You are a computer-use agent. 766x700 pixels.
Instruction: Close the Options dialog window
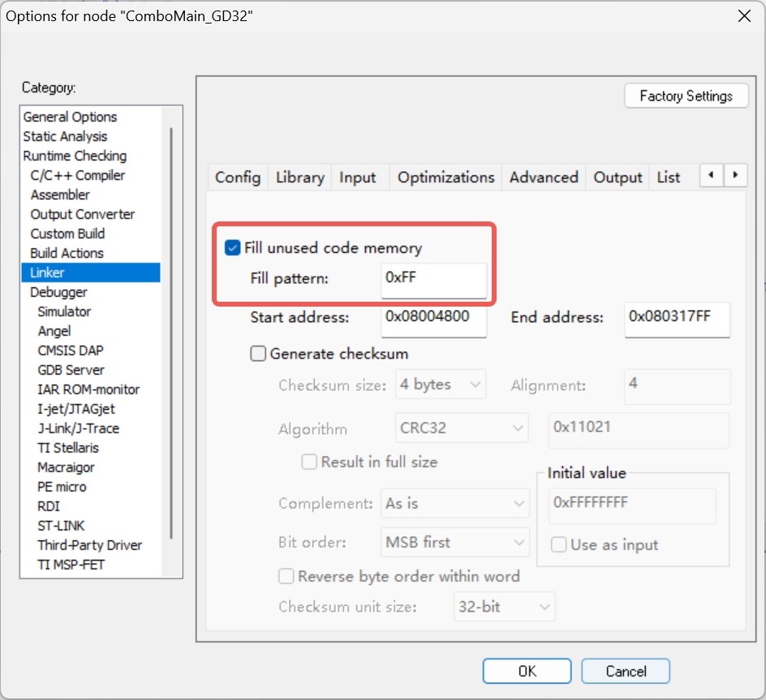click(x=742, y=16)
